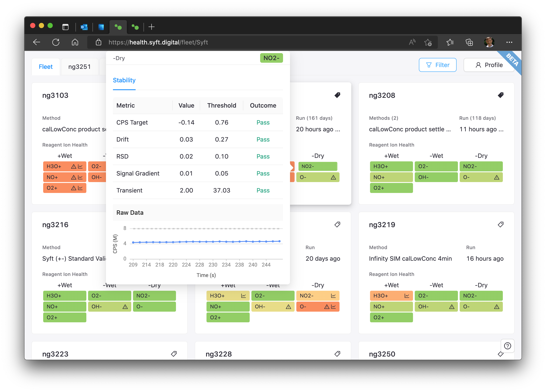Click the chart icon on red O- tile
546x392 pixels.
click(x=333, y=307)
